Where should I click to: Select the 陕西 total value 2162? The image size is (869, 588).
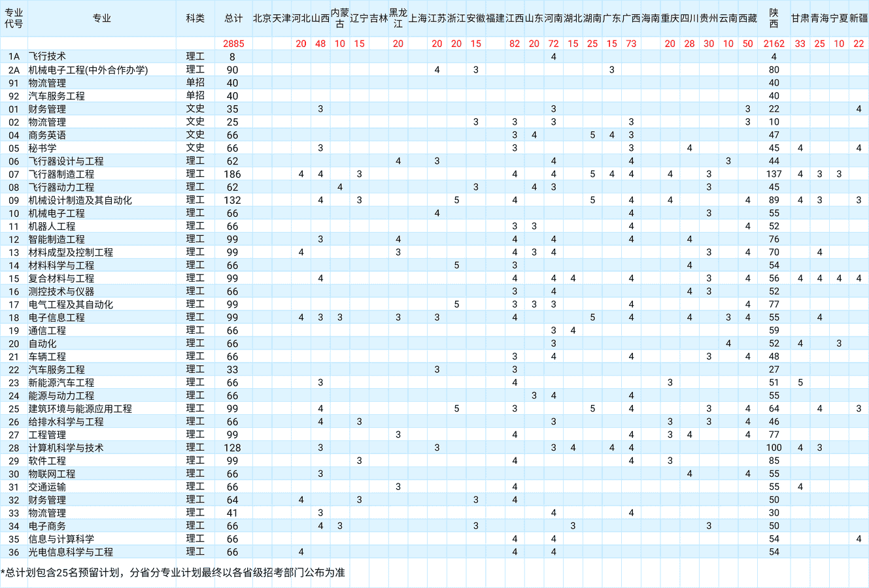(774, 44)
